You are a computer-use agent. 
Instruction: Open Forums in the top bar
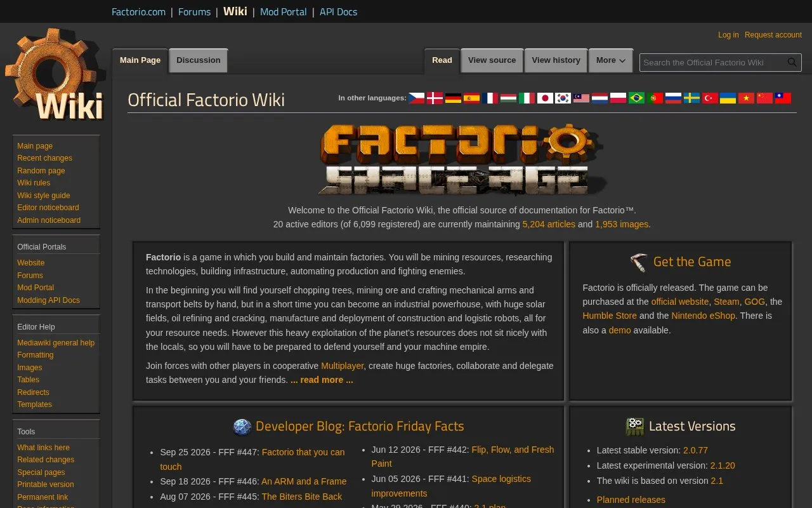click(194, 11)
